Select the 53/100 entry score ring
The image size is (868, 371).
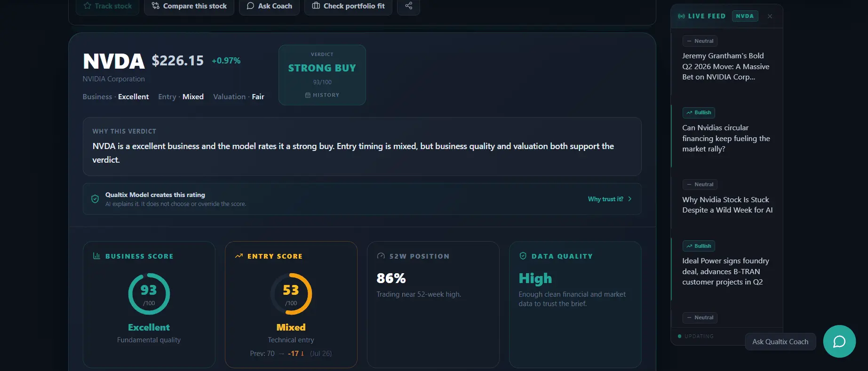291,294
